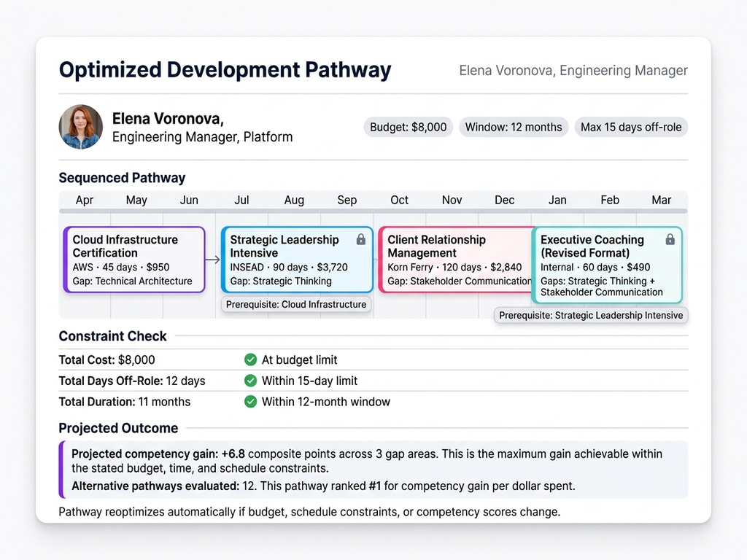Click the lock icon on Executive Coaching card

click(670, 239)
